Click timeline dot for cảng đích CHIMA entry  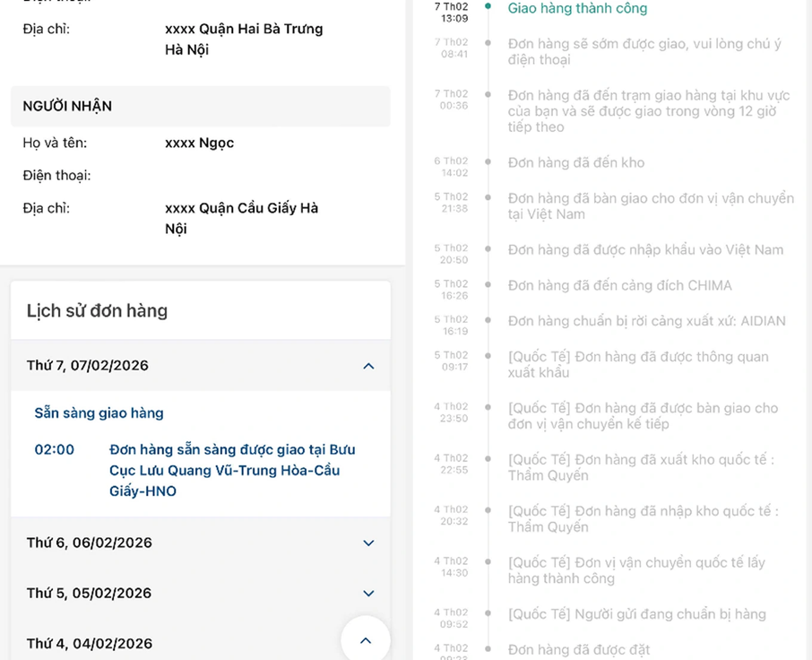coord(488,285)
